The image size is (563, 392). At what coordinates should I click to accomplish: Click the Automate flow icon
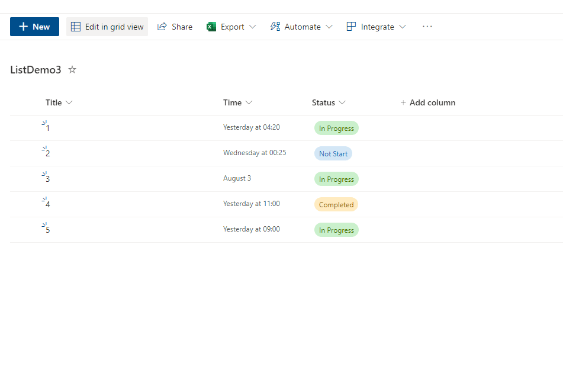(x=275, y=27)
